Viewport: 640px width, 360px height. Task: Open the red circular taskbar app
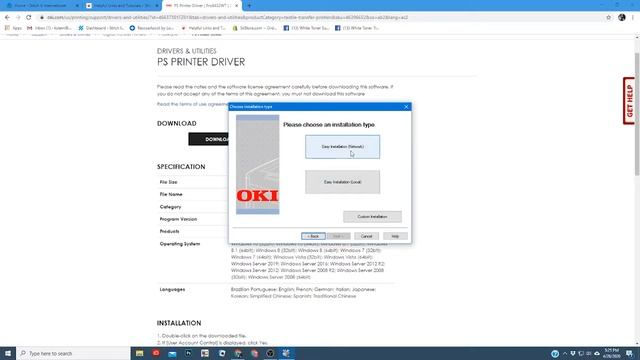pyautogui.click(x=156, y=353)
